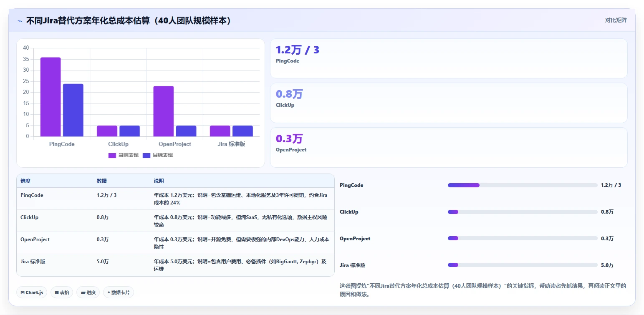
Task: Select the 进度 chip
Action: (x=88, y=292)
